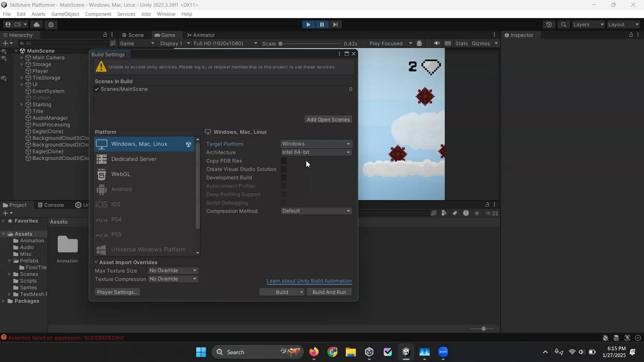Toggle MainScene visibility eye in Hierarchy
The width and height of the screenshot is (644, 362).
point(4,51)
